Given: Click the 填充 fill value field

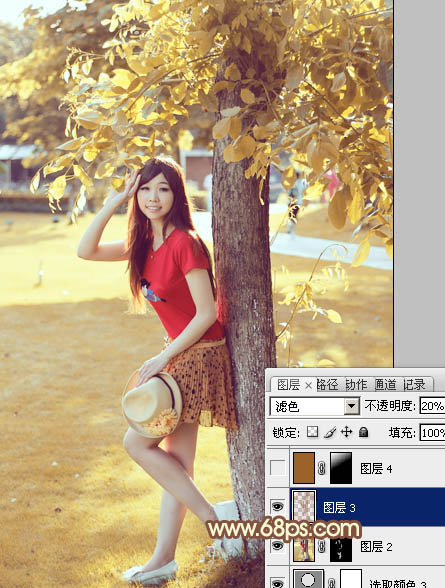Looking at the screenshot, I should 432,433.
